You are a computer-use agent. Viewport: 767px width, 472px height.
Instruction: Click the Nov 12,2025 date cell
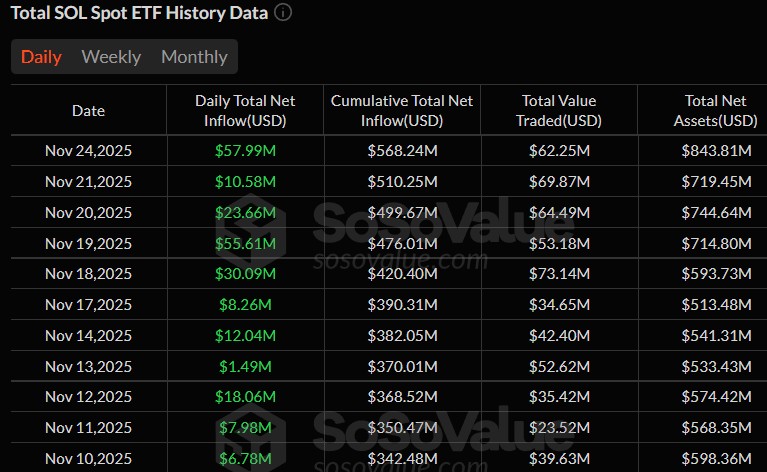tap(89, 397)
